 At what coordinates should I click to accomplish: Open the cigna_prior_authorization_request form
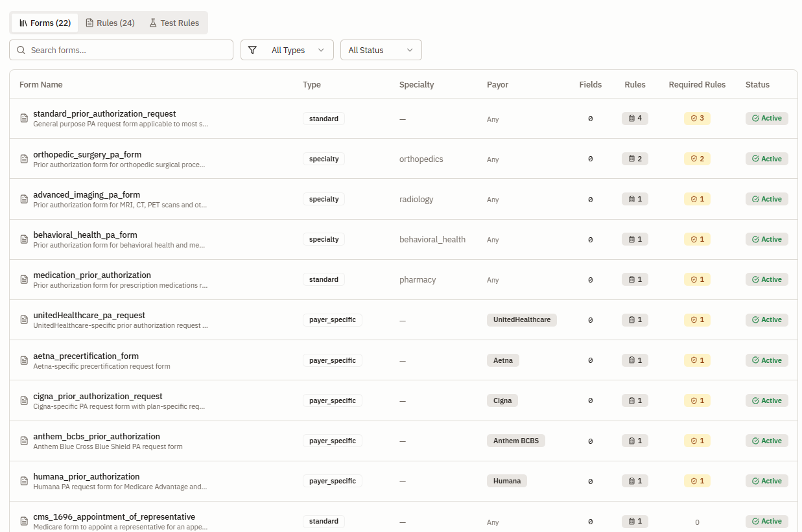[x=98, y=396]
